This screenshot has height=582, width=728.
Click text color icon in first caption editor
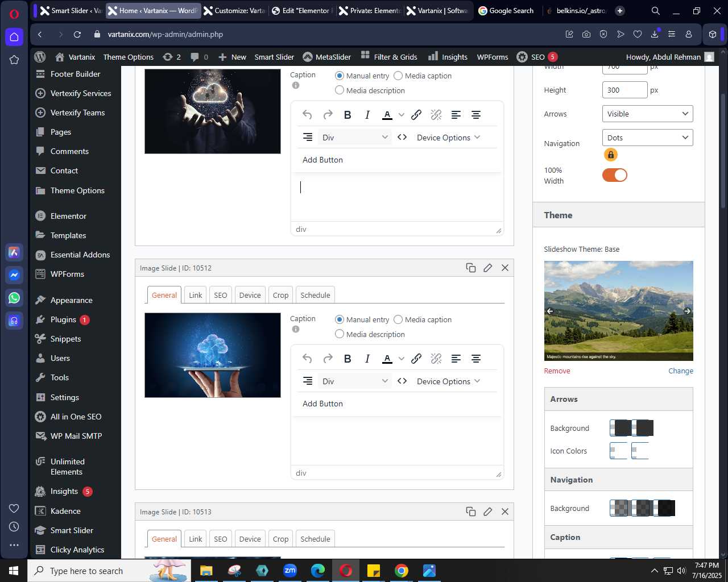[387, 115]
